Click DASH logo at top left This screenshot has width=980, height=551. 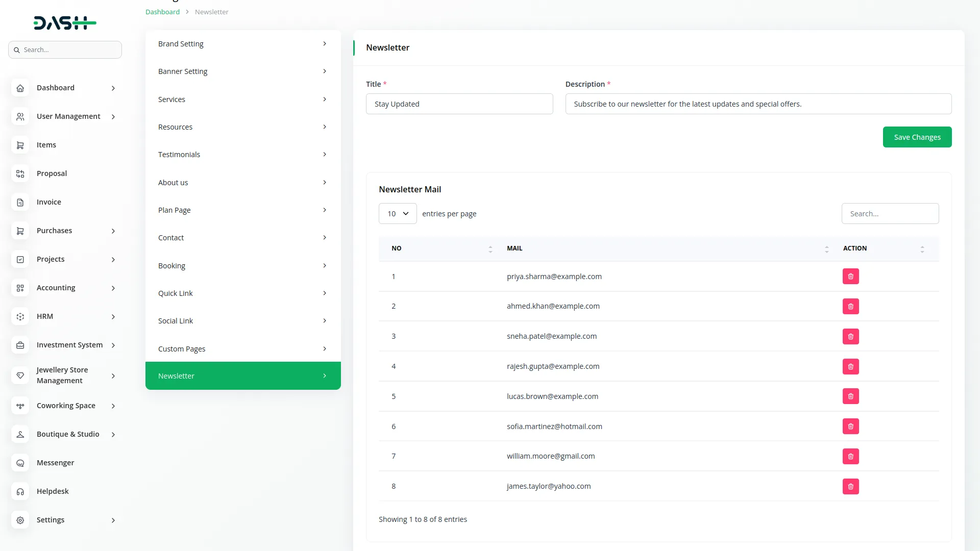point(65,23)
